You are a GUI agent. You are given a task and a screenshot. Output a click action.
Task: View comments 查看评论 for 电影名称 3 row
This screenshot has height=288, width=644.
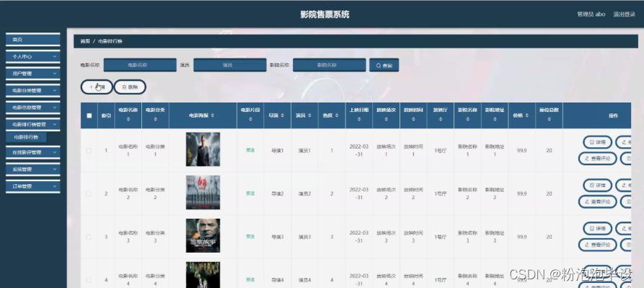598,245
